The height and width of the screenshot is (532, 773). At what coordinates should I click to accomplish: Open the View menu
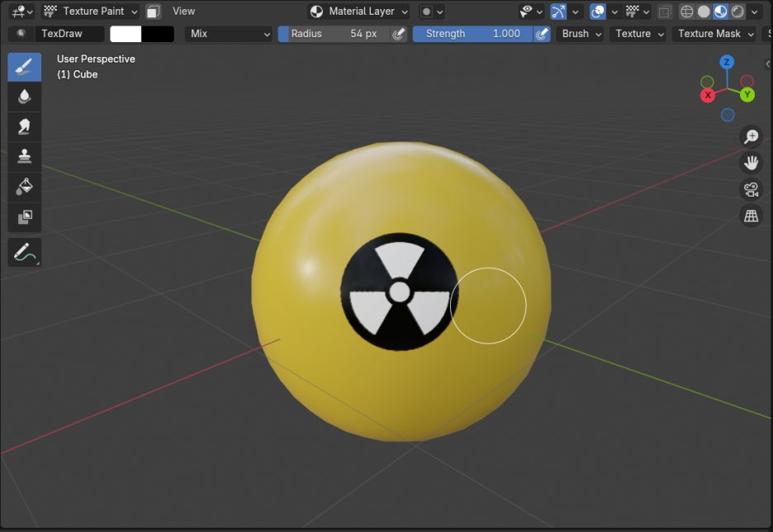pyautogui.click(x=183, y=12)
